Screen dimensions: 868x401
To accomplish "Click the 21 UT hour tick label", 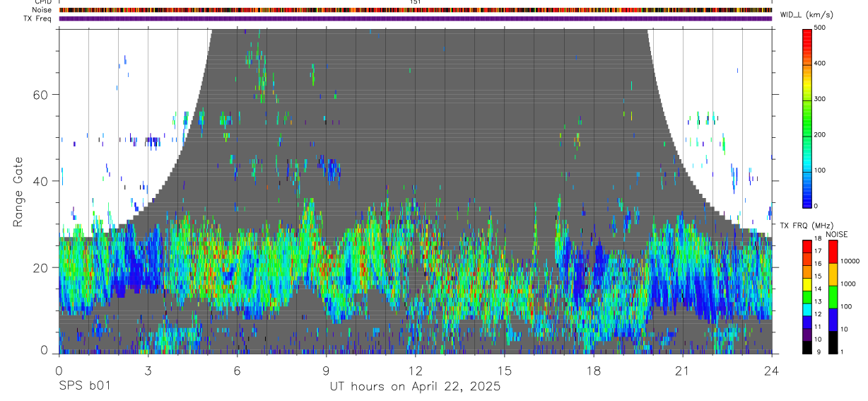I will pyautogui.click(x=683, y=371).
